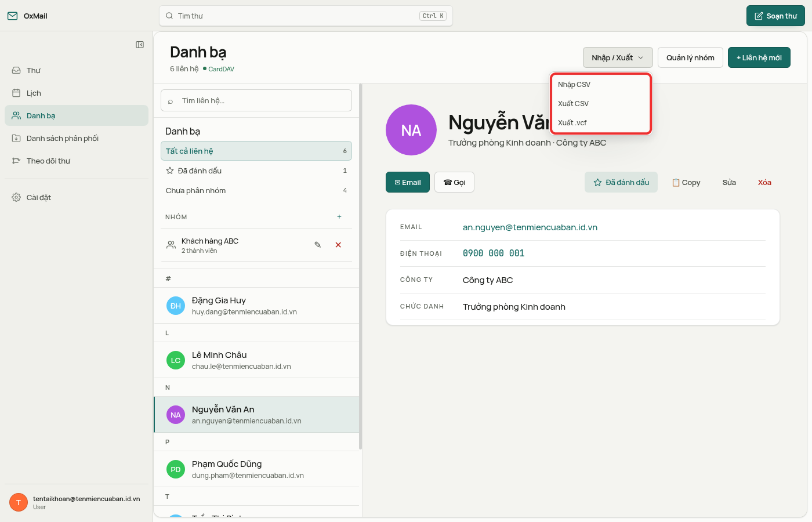The width and height of the screenshot is (812, 522).
Task: Open Lịch calendar in sidebar
Action: pos(77,93)
